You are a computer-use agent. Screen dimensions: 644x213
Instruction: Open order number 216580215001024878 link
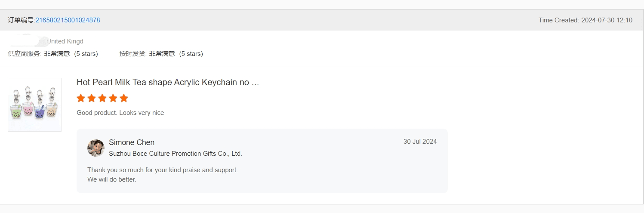tap(68, 20)
